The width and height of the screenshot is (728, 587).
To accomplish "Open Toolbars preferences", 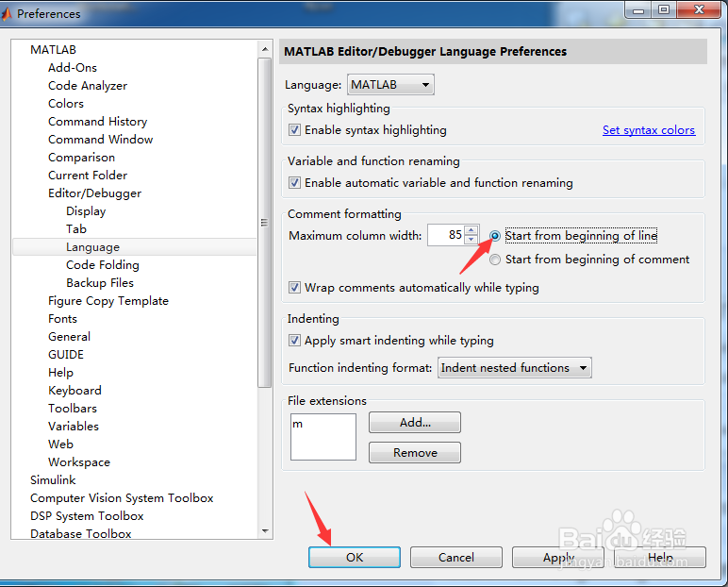I will coord(73,409).
